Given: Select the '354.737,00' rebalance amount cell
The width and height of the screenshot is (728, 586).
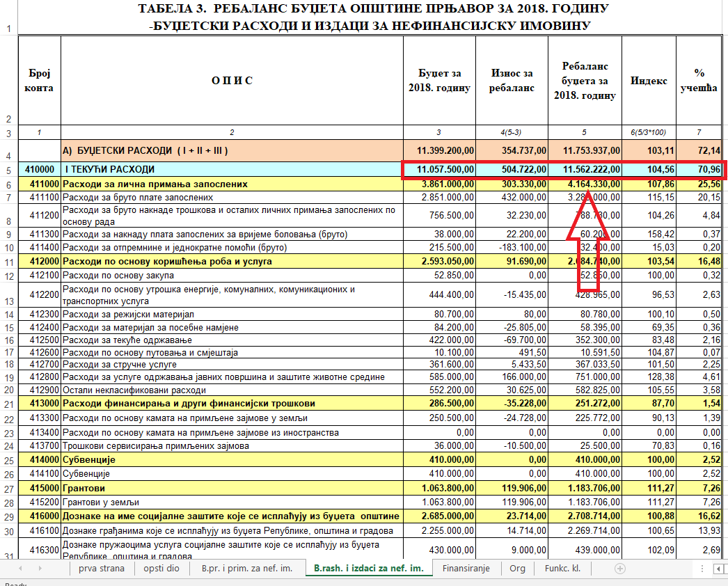Looking at the screenshot, I should pos(512,150).
